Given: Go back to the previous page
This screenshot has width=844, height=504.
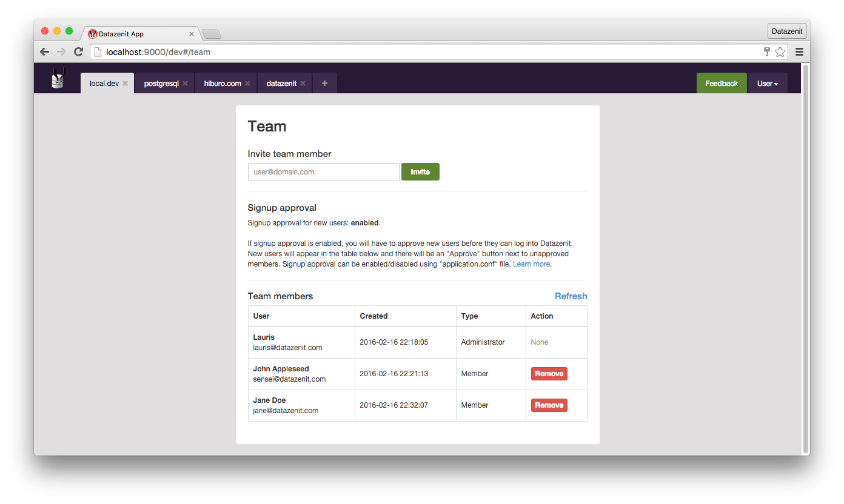Looking at the screenshot, I should pos(44,52).
